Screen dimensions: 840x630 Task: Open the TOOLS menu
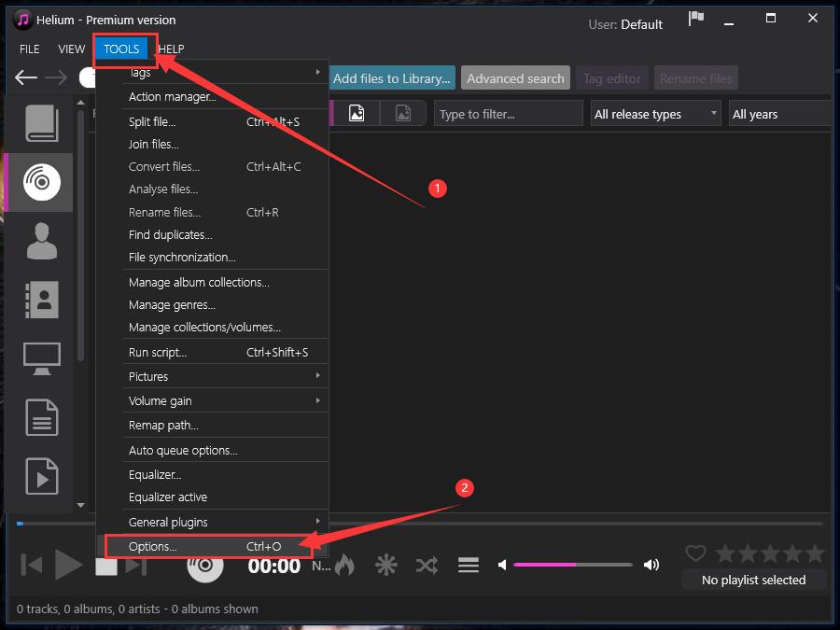click(121, 49)
